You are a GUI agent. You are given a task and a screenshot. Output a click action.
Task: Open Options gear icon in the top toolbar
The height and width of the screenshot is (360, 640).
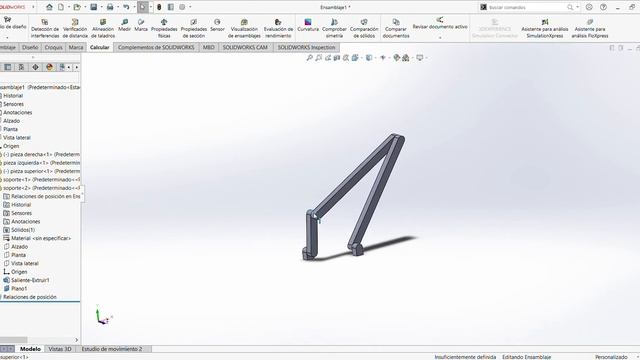point(182,7)
